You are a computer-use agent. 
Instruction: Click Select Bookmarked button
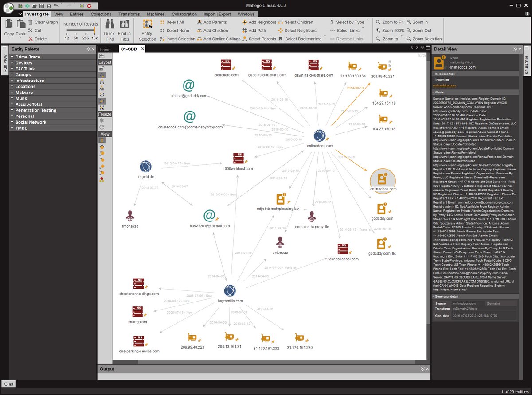tap(300, 39)
